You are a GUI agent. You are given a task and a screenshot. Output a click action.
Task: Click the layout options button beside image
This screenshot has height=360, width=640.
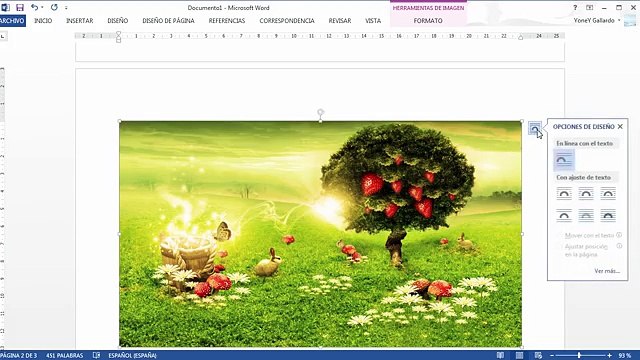[x=535, y=128]
